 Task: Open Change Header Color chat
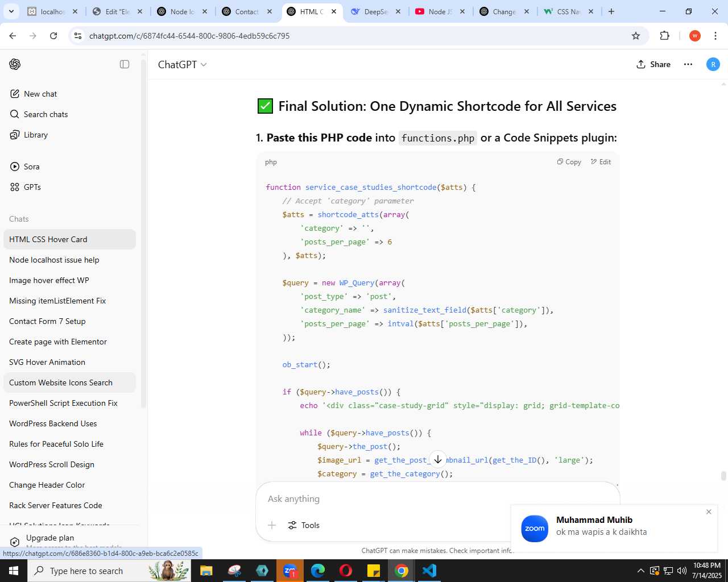pos(69,485)
